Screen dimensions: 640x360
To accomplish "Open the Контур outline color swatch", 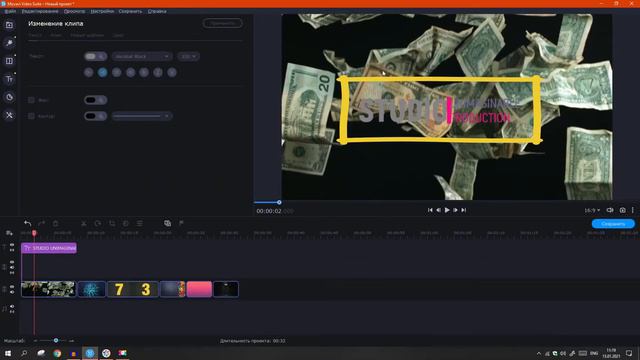I will click(x=96, y=116).
